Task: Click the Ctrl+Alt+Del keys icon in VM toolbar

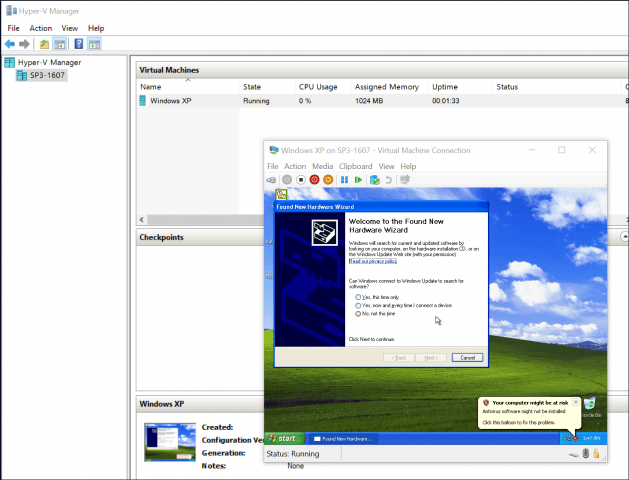Action: [x=271, y=180]
